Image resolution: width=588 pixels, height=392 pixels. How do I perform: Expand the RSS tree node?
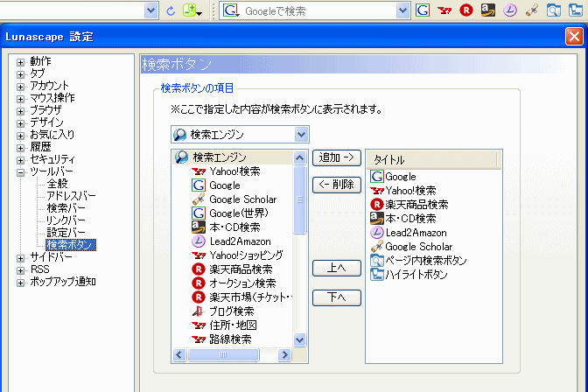pyautogui.click(x=21, y=270)
